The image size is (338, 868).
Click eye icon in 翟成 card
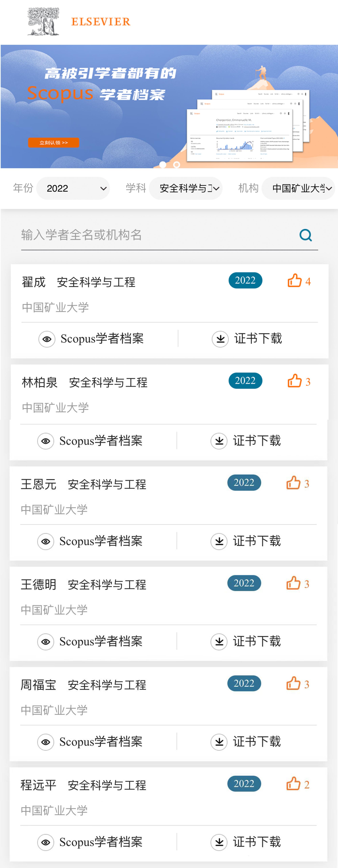(x=47, y=339)
